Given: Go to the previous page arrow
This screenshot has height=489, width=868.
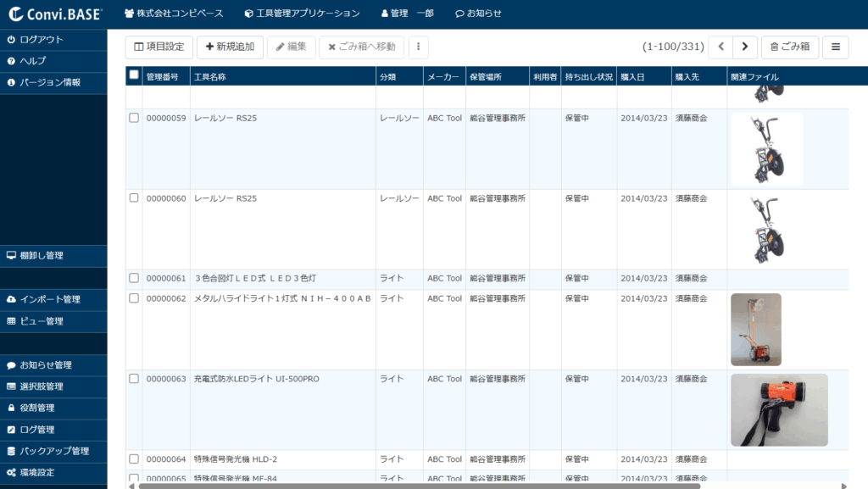Looking at the screenshot, I should pyautogui.click(x=721, y=47).
